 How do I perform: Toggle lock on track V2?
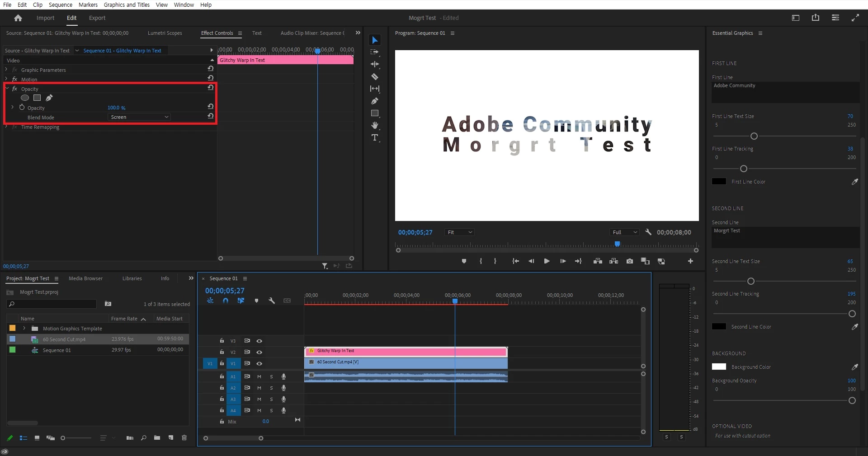pyautogui.click(x=222, y=352)
